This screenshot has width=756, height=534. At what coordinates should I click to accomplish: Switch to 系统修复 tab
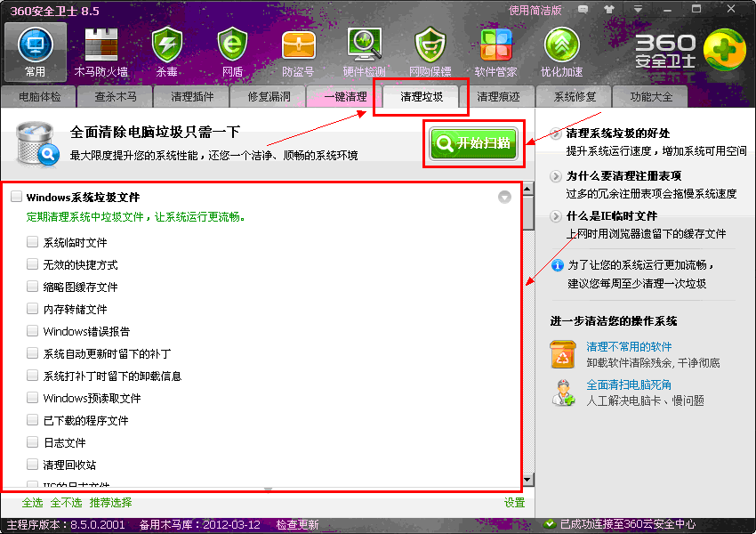[x=575, y=96]
